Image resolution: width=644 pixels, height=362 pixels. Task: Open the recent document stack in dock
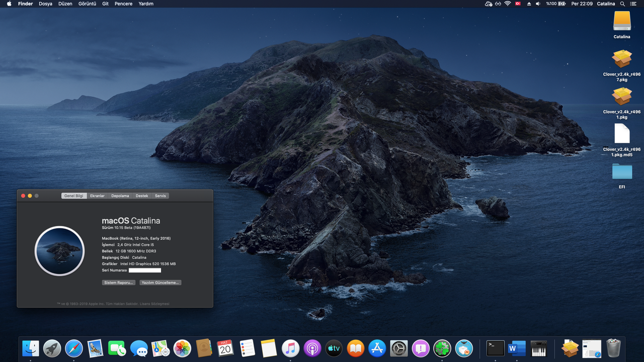[x=592, y=348]
